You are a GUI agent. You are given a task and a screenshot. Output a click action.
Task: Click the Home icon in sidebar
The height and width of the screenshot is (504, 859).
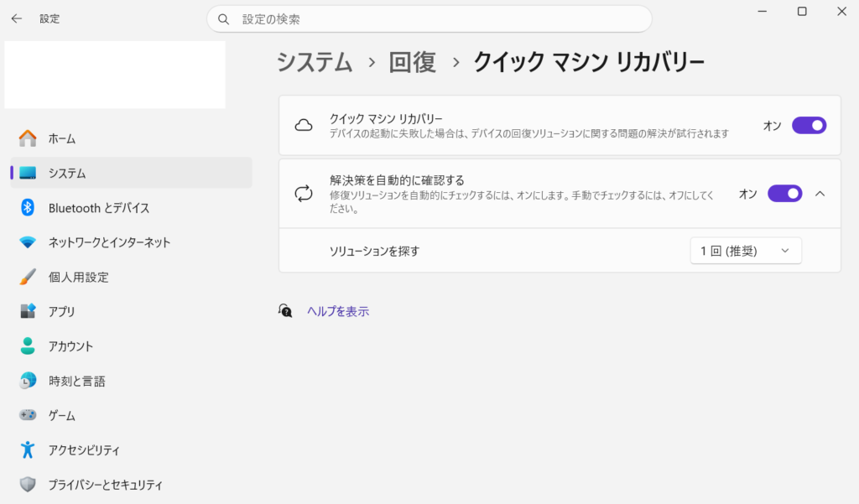28,138
